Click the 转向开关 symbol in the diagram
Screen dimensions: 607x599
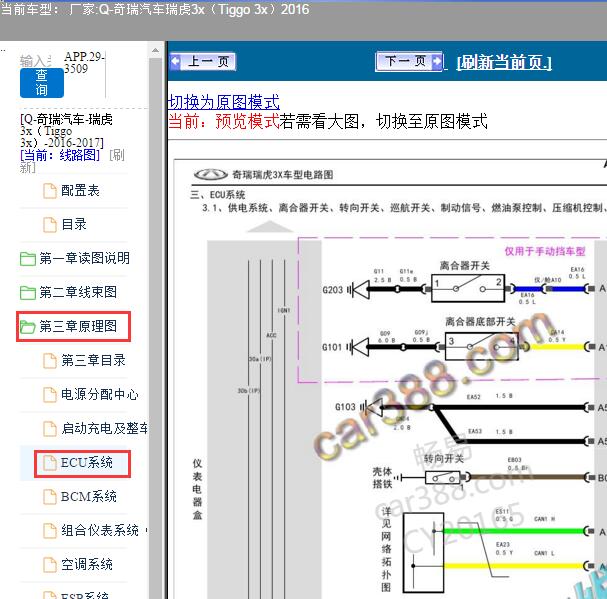443,477
